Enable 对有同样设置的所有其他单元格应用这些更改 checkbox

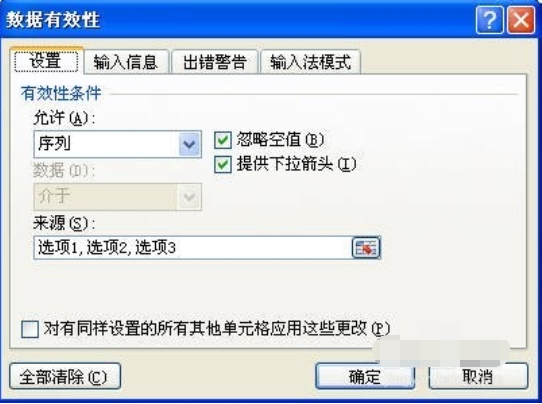pyautogui.click(x=30, y=329)
